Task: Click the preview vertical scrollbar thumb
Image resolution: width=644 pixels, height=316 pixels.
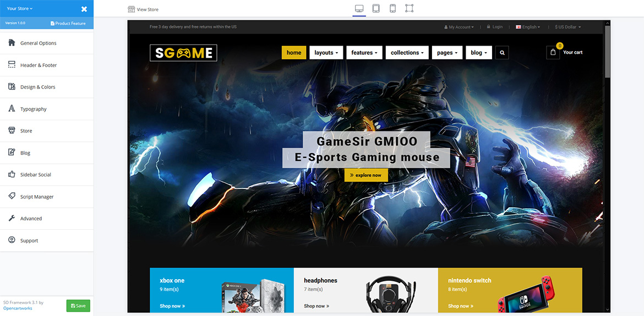Action: pyautogui.click(x=608, y=51)
